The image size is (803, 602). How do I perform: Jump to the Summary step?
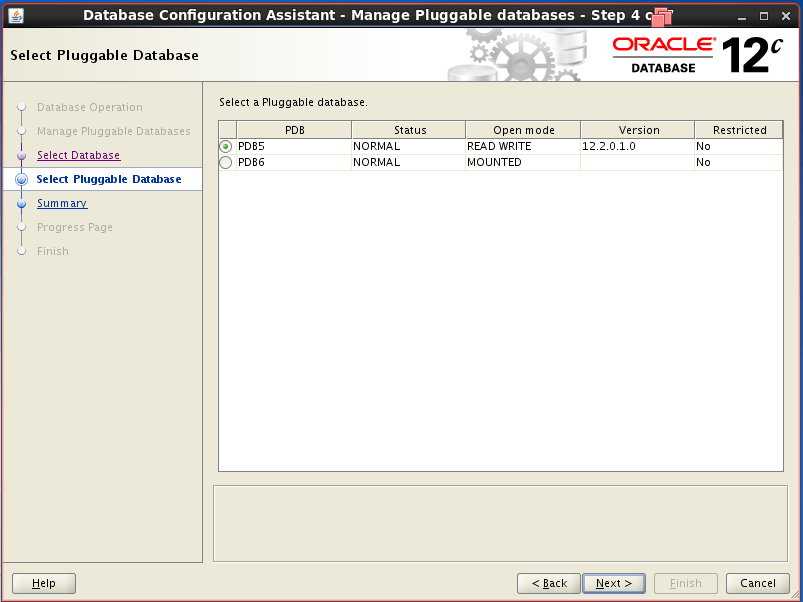coord(62,203)
